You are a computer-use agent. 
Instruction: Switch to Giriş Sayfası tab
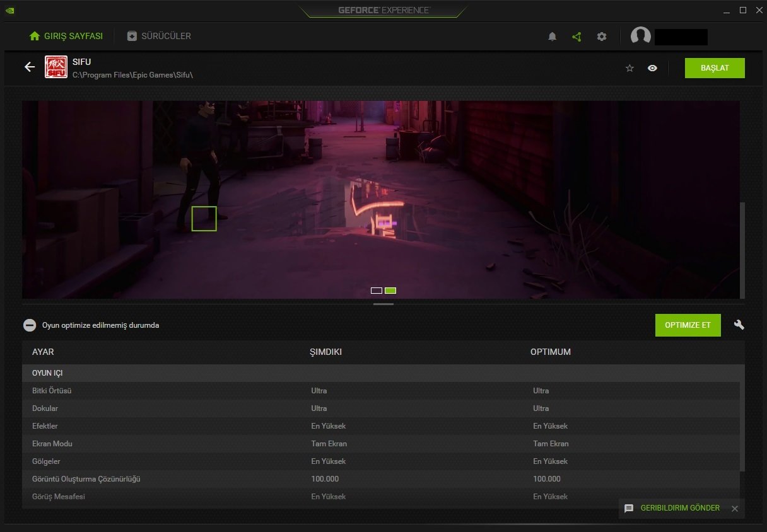66,36
